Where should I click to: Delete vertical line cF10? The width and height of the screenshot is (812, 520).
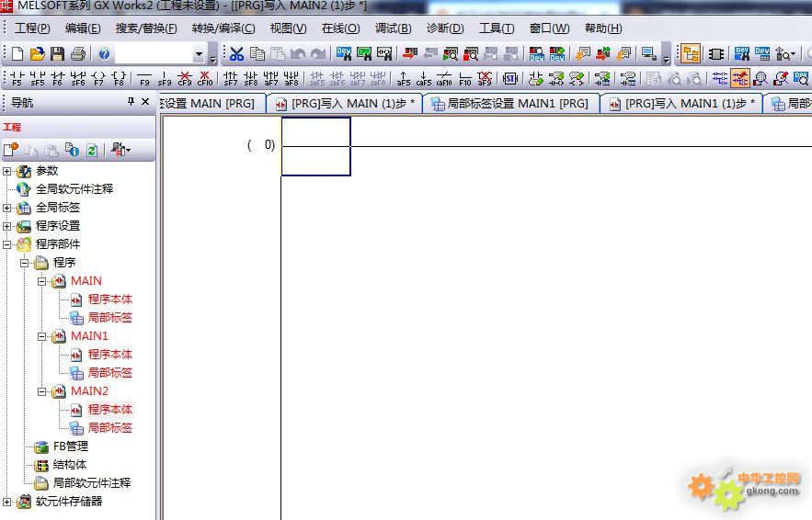[x=205, y=78]
